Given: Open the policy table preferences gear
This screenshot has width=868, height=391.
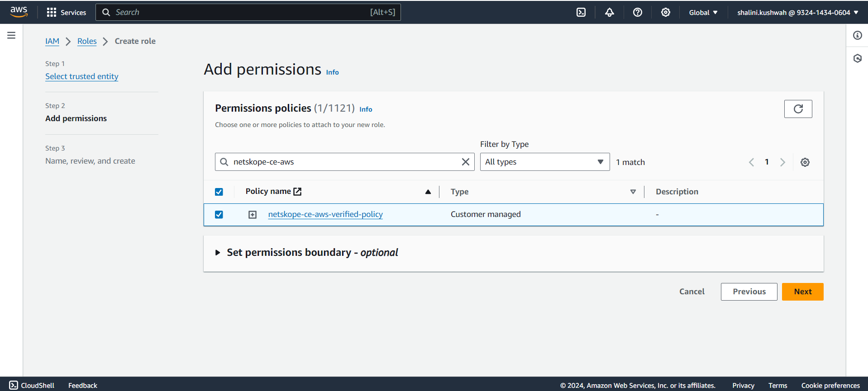Looking at the screenshot, I should pos(805,162).
